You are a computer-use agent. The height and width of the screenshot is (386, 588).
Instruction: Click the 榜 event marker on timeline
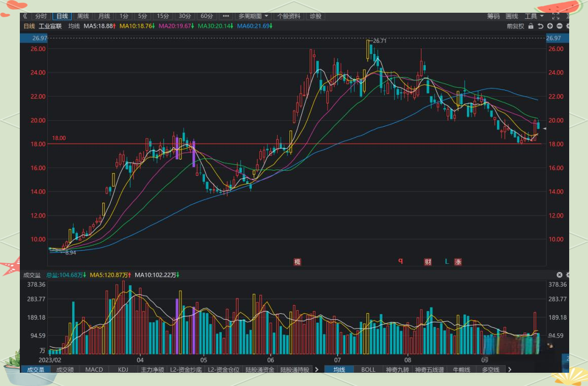click(297, 262)
